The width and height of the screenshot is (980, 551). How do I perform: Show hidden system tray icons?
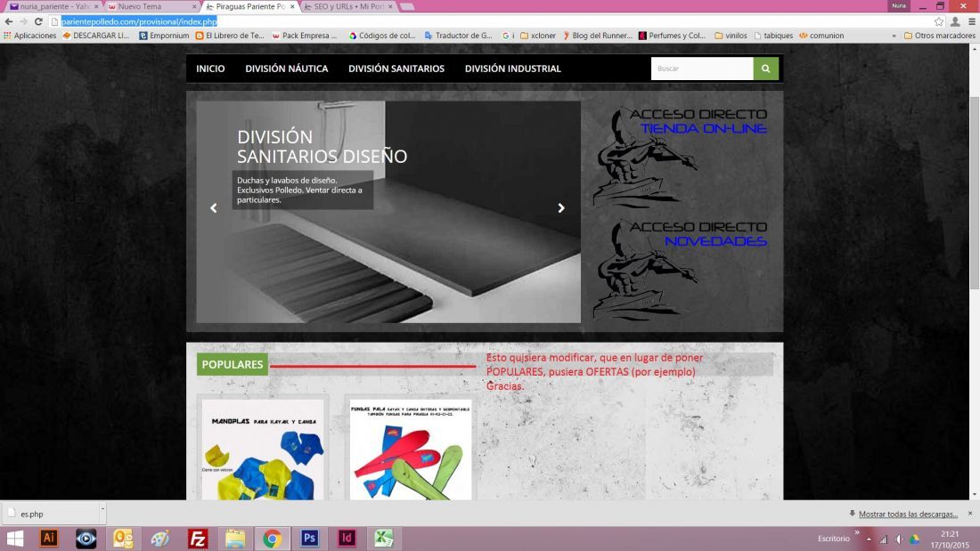(x=869, y=539)
